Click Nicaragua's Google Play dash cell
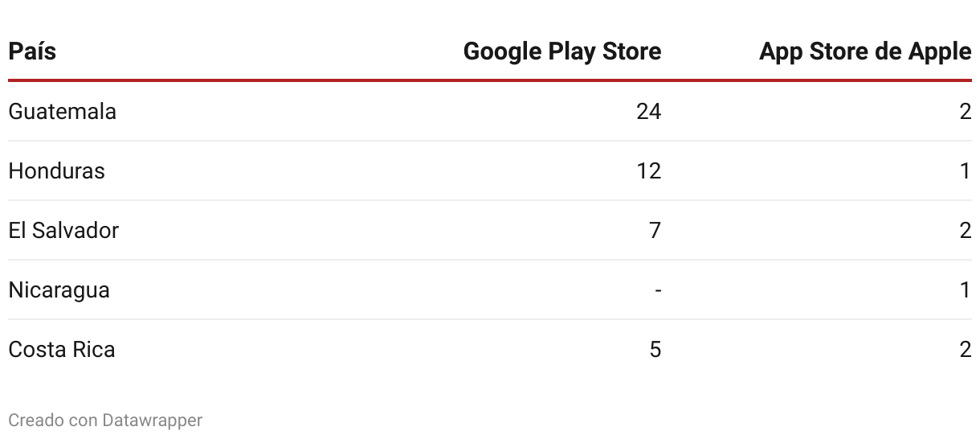Image resolution: width=980 pixels, height=439 pixels. (658, 289)
